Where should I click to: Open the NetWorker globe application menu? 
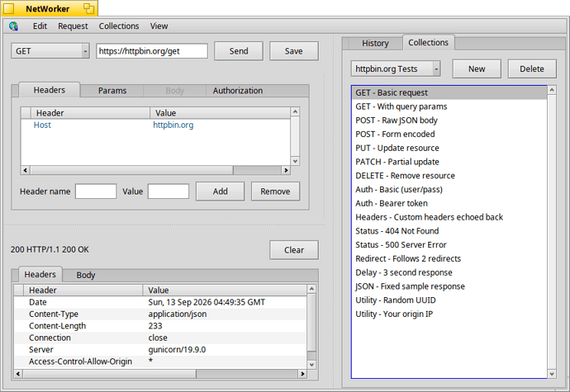[x=13, y=26]
